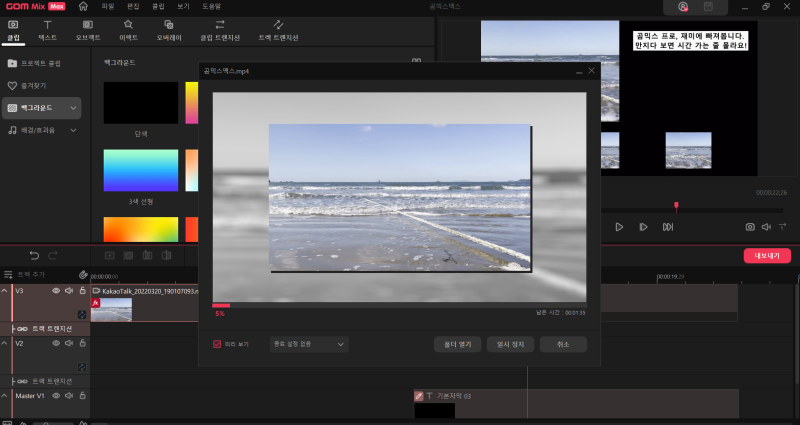This screenshot has height=425, width=800.
Task: Click the split clip icon above the timeline
Action: click(x=147, y=255)
